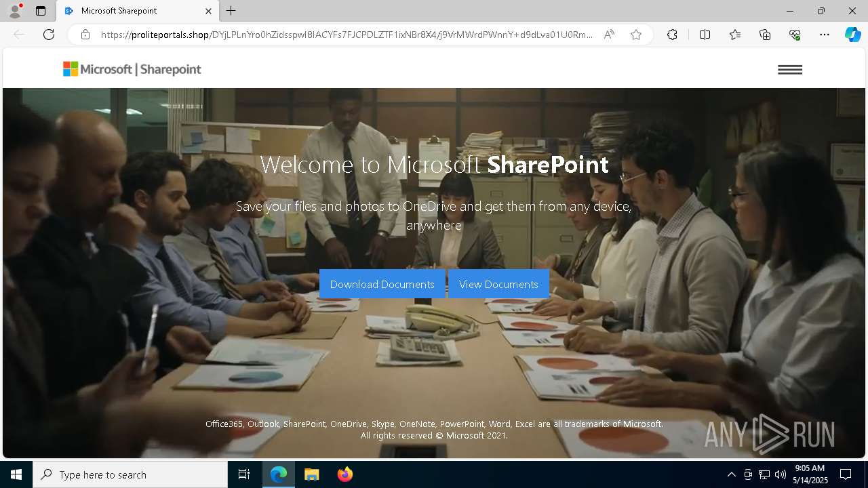Go back using the browser arrow
This screenshot has width=868, height=488.
point(19,35)
